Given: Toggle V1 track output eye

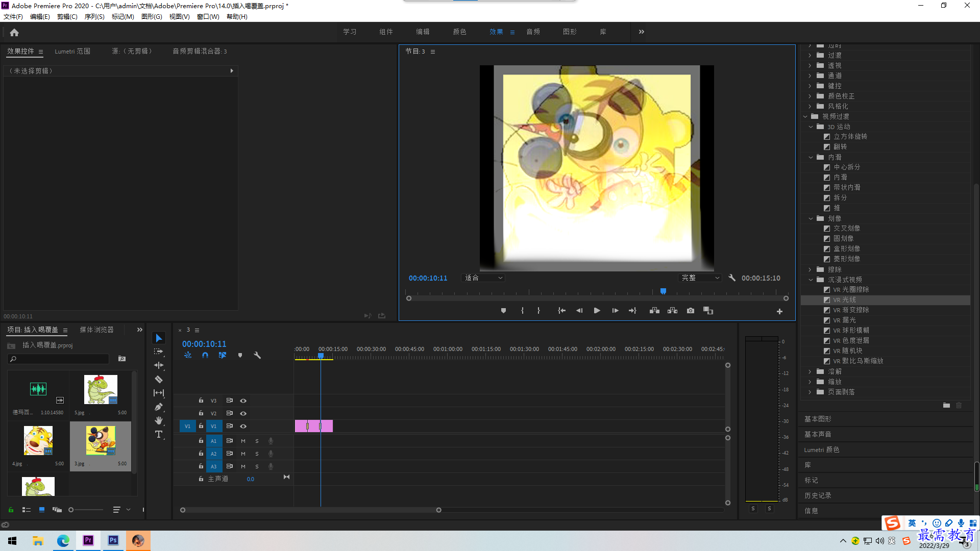Looking at the screenshot, I should pos(243,427).
